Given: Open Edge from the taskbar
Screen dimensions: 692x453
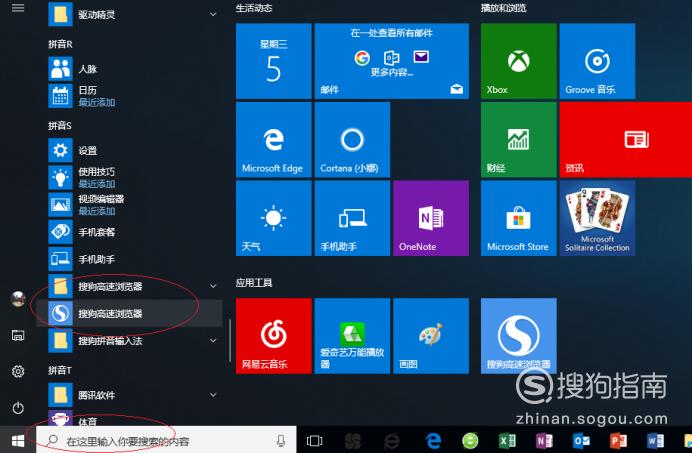Looking at the screenshot, I should tap(434, 440).
